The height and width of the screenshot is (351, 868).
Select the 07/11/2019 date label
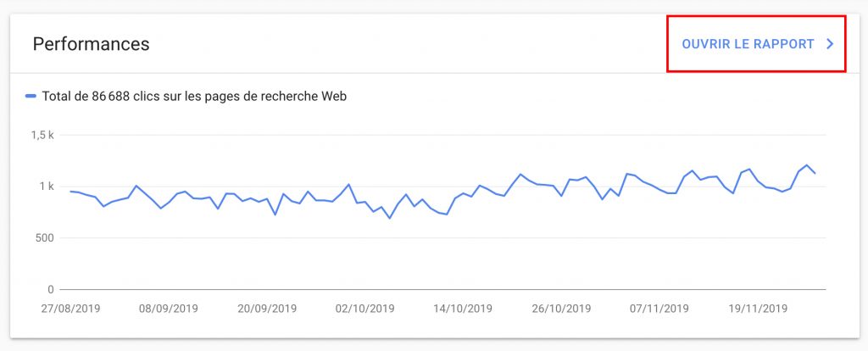point(661,309)
